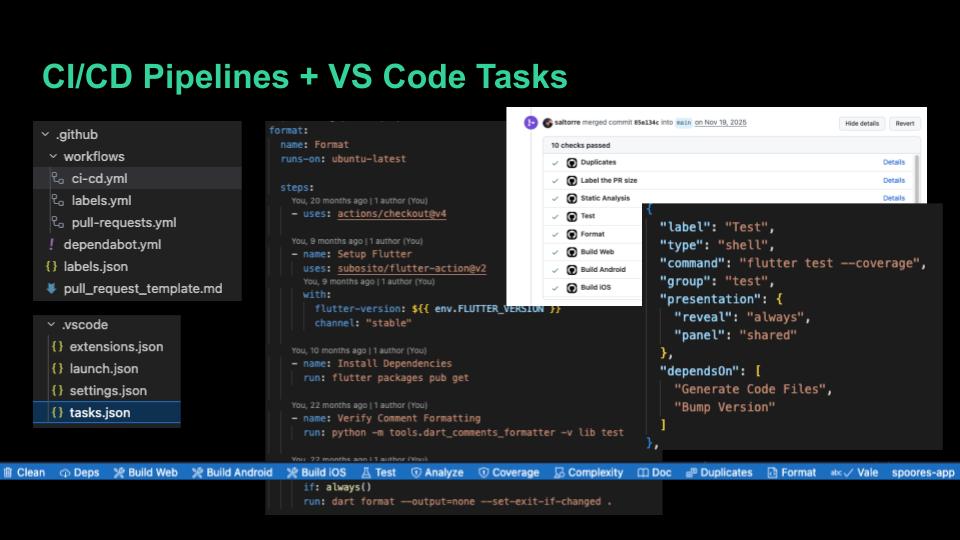Click the "Generate Code Files" dependency string
Viewport: 960px width, 540px height.
[x=749, y=389]
